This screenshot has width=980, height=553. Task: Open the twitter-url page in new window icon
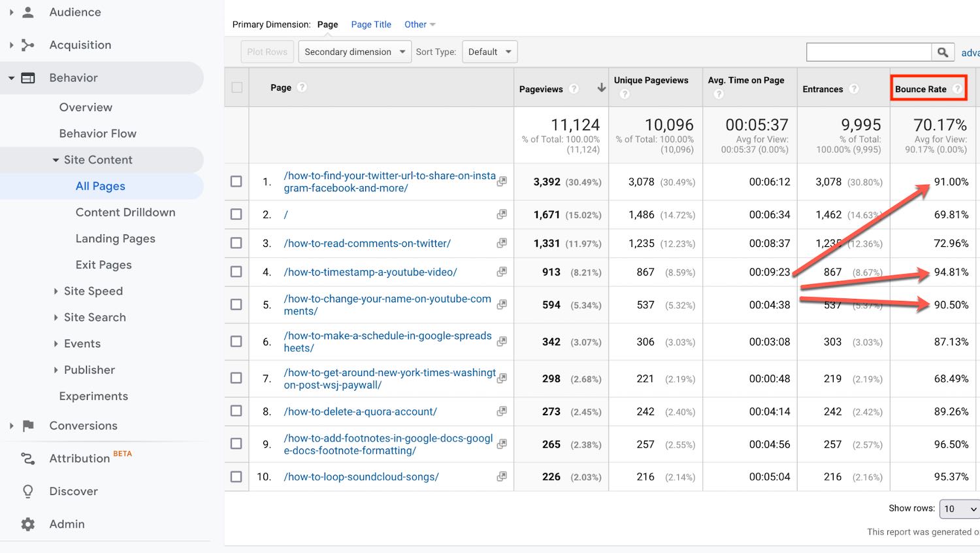(x=502, y=182)
